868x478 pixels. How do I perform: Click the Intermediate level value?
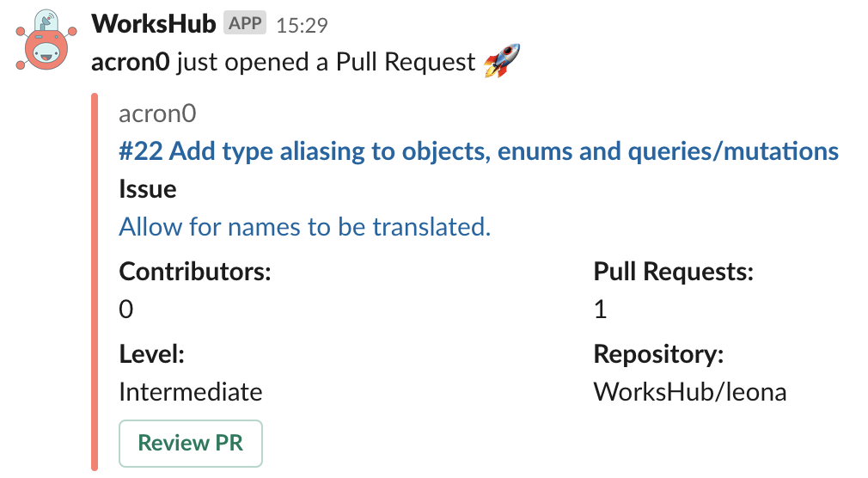click(191, 392)
